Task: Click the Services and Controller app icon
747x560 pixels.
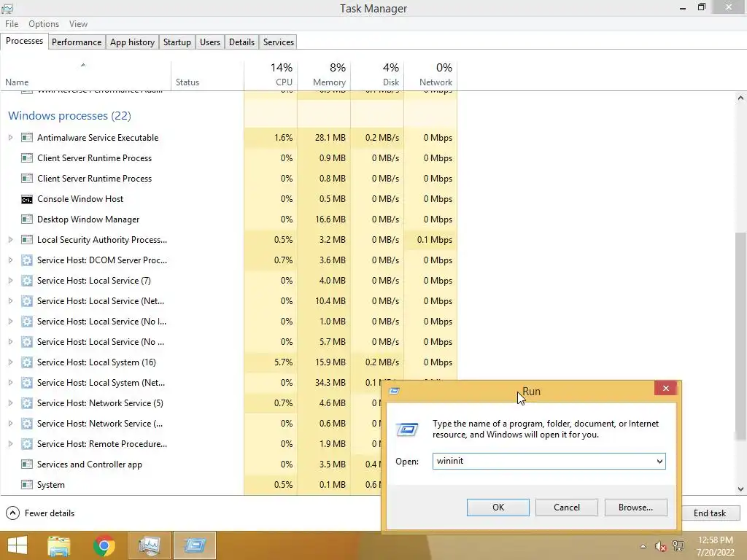Action: pyautogui.click(x=27, y=464)
